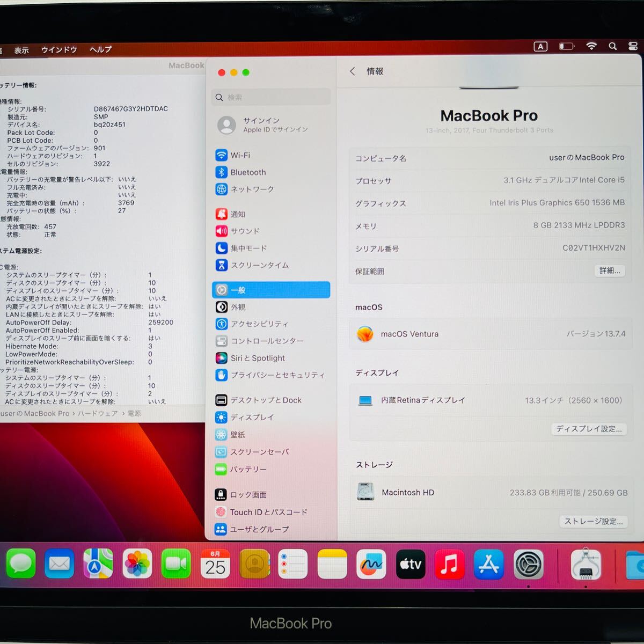Screen dimensions: 644x644
Task: Open App Store from the Dock
Action: click(488, 564)
